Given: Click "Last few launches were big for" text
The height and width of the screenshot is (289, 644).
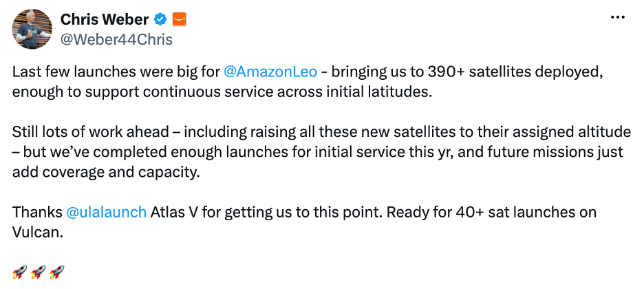Looking at the screenshot, I should pyautogui.click(x=116, y=72).
